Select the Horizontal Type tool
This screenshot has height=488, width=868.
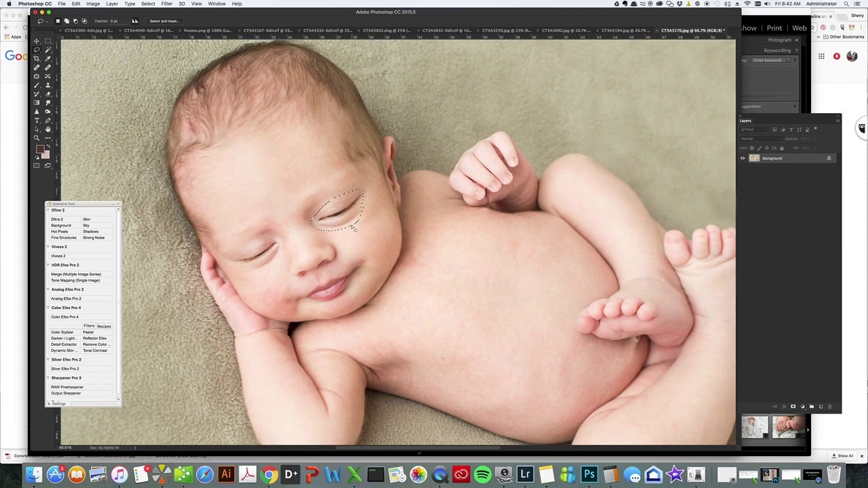[x=37, y=120]
